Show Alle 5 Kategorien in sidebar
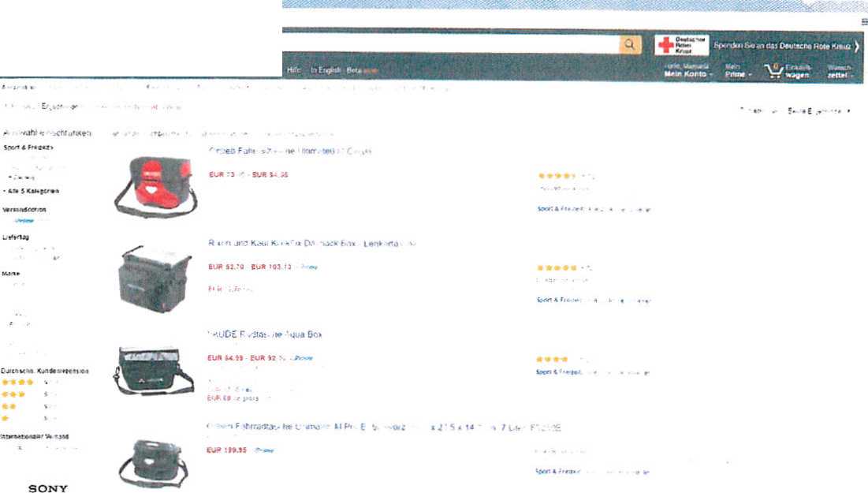The image size is (868, 493). (32, 191)
